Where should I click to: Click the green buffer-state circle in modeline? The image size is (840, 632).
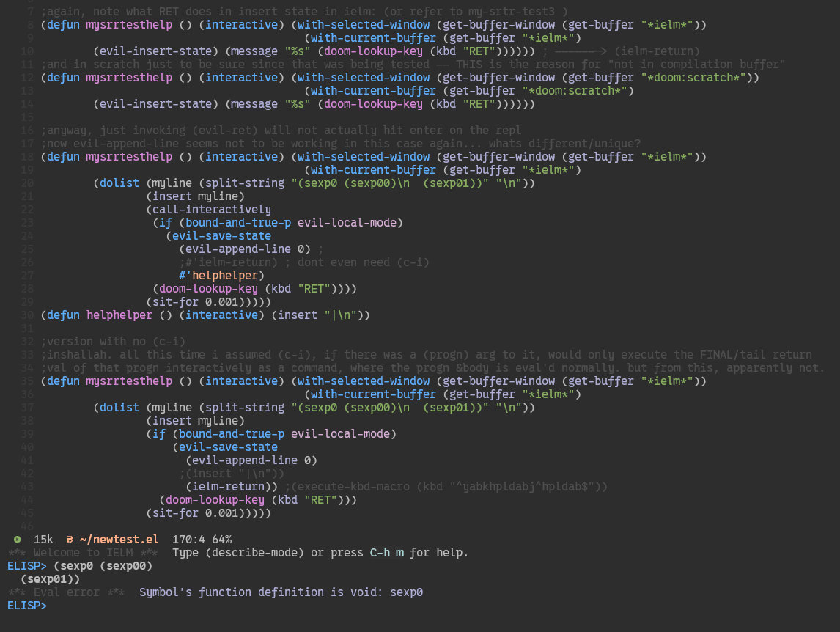coord(17,540)
